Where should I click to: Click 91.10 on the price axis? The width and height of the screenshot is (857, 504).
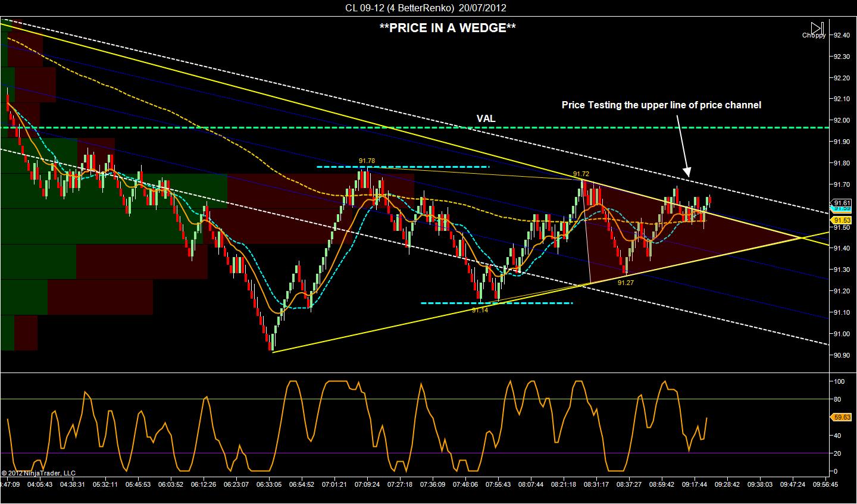coord(842,312)
